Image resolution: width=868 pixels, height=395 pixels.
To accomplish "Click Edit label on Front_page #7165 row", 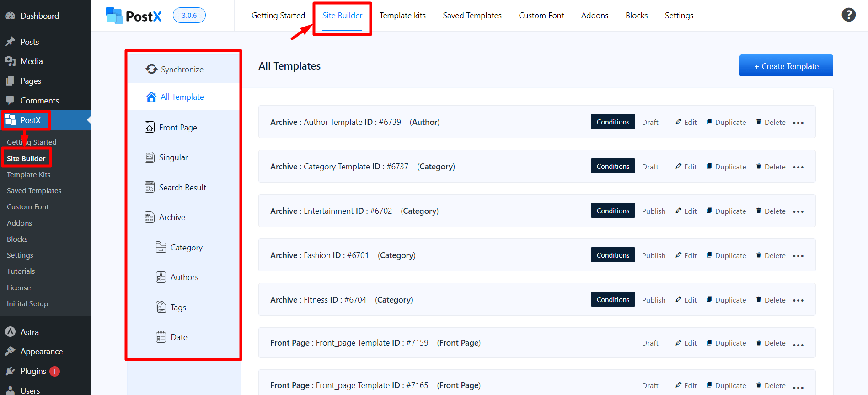I will click(x=691, y=385).
